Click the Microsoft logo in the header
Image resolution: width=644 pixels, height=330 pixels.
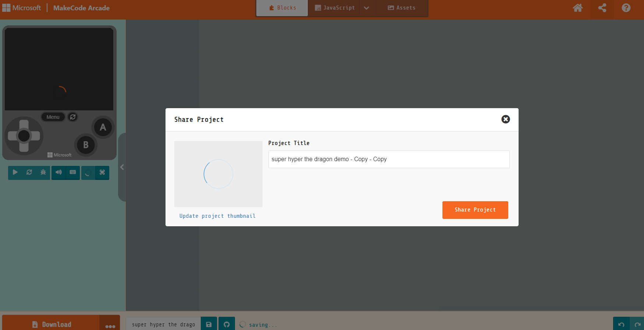[22, 8]
